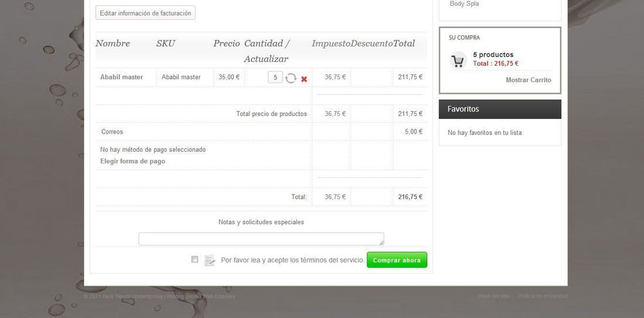The image size is (644, 318).
Task: Click the Notas y solicitudes especiales text box
Action: tap(261, 239)
